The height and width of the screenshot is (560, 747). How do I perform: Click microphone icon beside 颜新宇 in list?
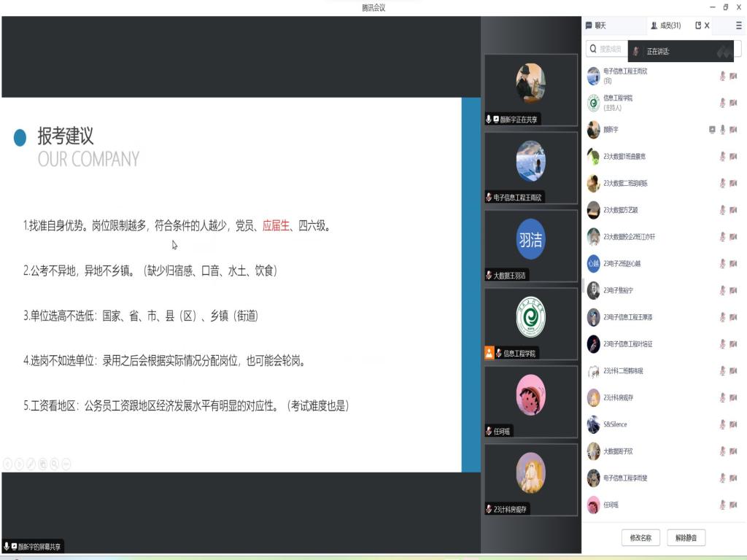coord(722,130)
